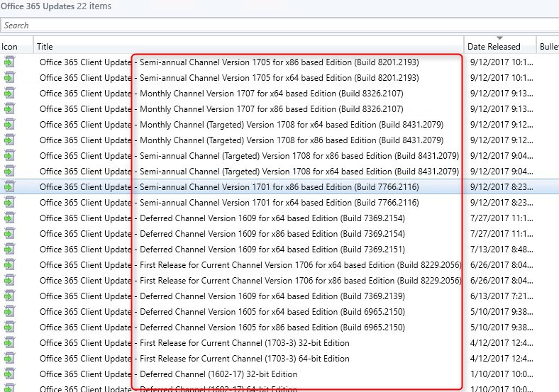
Task: Click date cell of Semi-annual 1705 x86 row
Action: coord(502,62)
